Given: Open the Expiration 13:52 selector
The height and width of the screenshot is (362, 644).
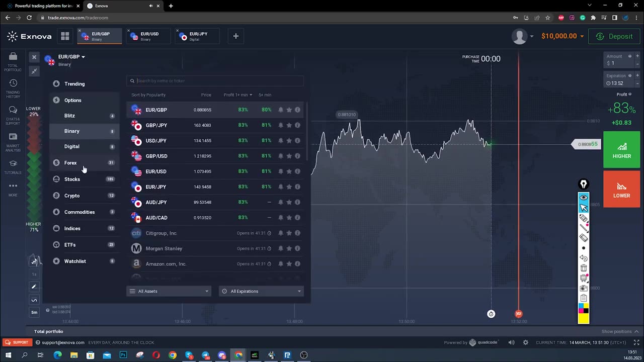Looking at the screenshot, I should pyautogui.click(x=622, y=79).
